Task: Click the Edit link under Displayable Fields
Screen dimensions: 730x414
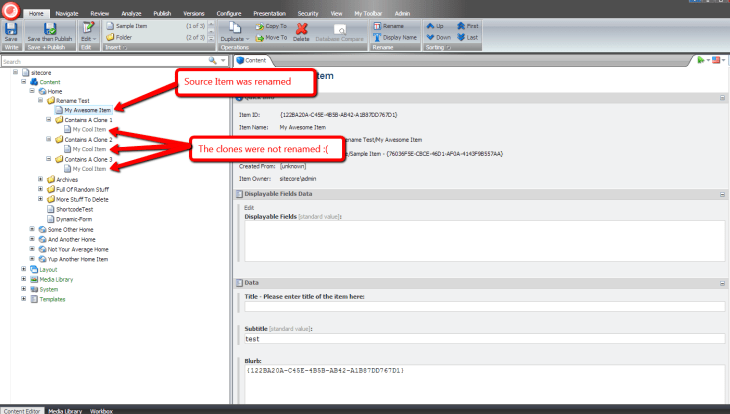Action: coord(249,207)
